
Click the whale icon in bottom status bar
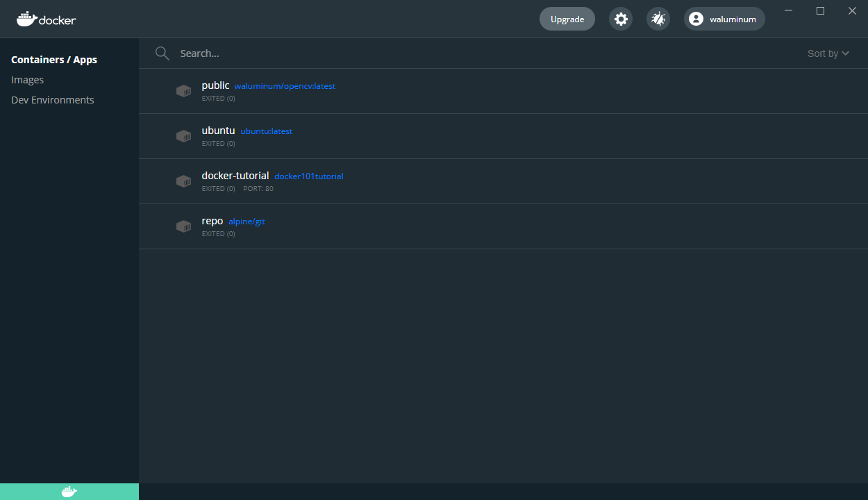pyautogui.click(x=69, y=492)
